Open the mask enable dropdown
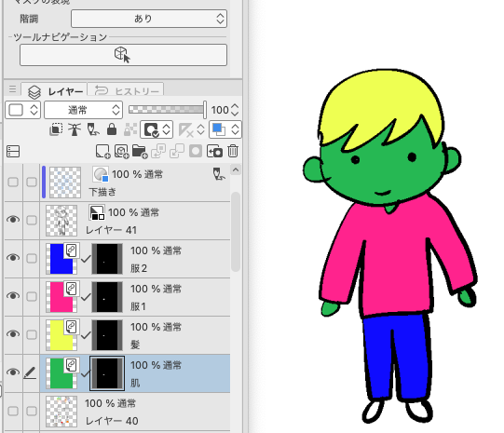Image resolution: width=504 pixels, height=433 pixels. 157,129
